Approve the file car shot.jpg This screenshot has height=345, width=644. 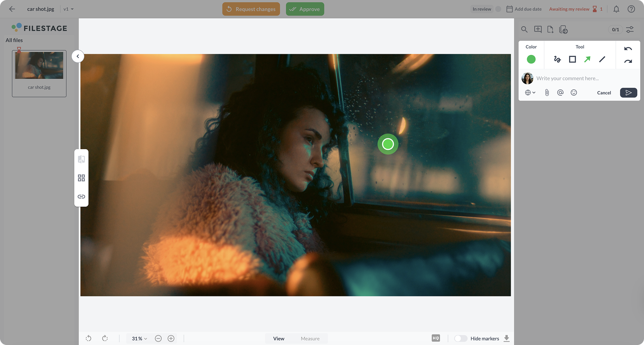pyautogui.click(x=305, y=9)
